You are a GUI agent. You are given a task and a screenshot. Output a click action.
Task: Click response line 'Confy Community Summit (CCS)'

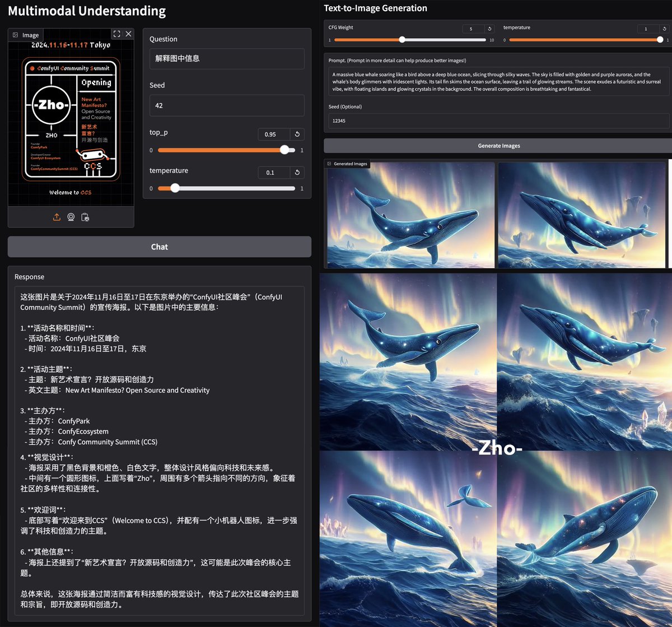coord(108,442)
